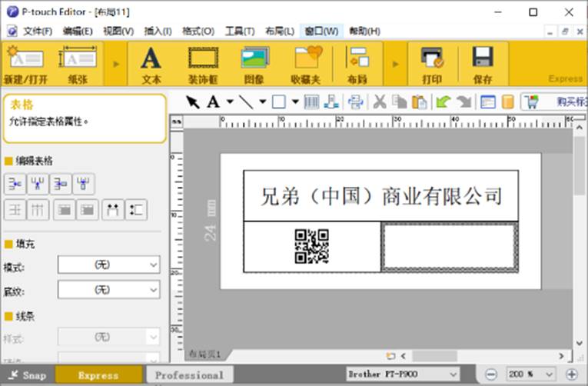Open the 视图(V) menu
The width and height of the screenshot is (588, 386).
click(x=118, y=31)
